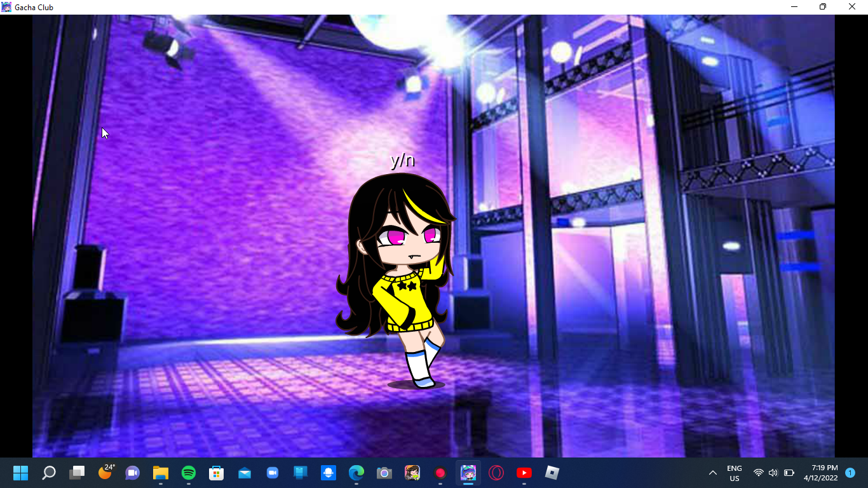
Task: Open the battery status tray icon
Action: [x=789, y=473]
